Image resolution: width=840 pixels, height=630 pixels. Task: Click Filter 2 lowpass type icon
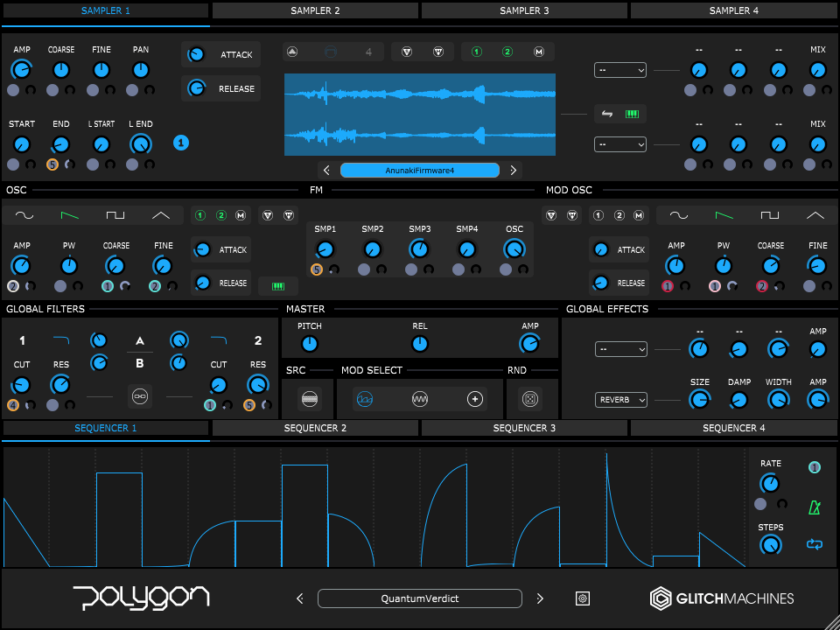(x=219, y=339)
